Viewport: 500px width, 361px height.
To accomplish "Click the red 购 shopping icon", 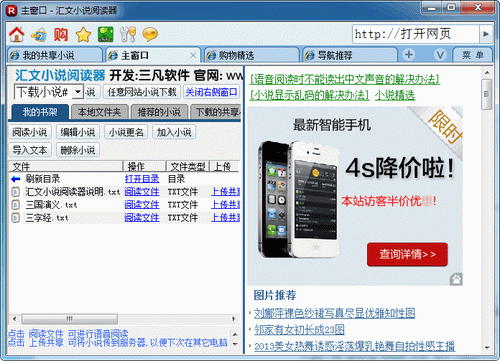I will [x=61, y=35].
